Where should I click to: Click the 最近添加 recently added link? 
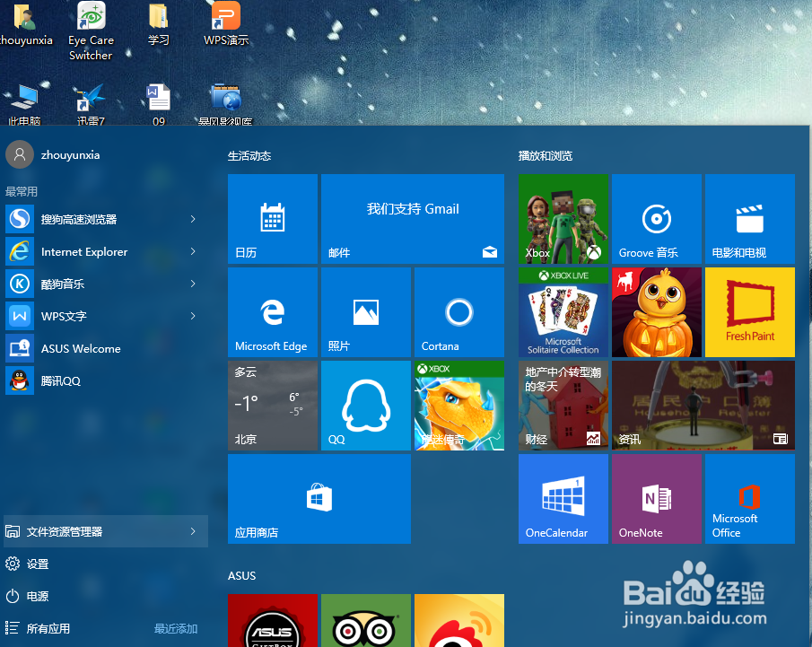[x=176, y=628]
